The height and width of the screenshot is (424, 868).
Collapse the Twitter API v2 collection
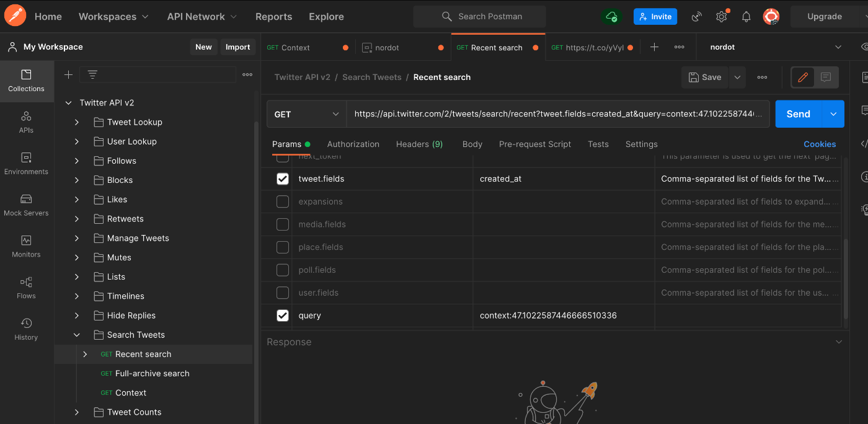tap(68, 103)
